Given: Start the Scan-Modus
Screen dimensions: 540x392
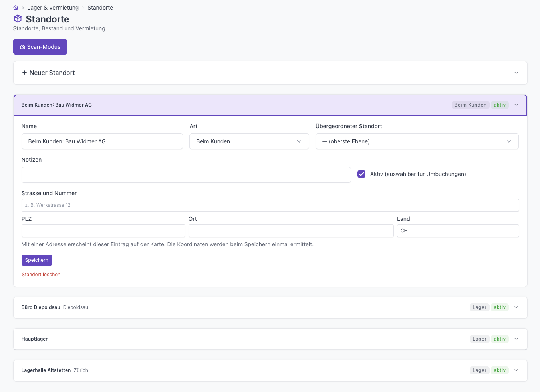Looking at the screenshot, I should tap(40, 47).
